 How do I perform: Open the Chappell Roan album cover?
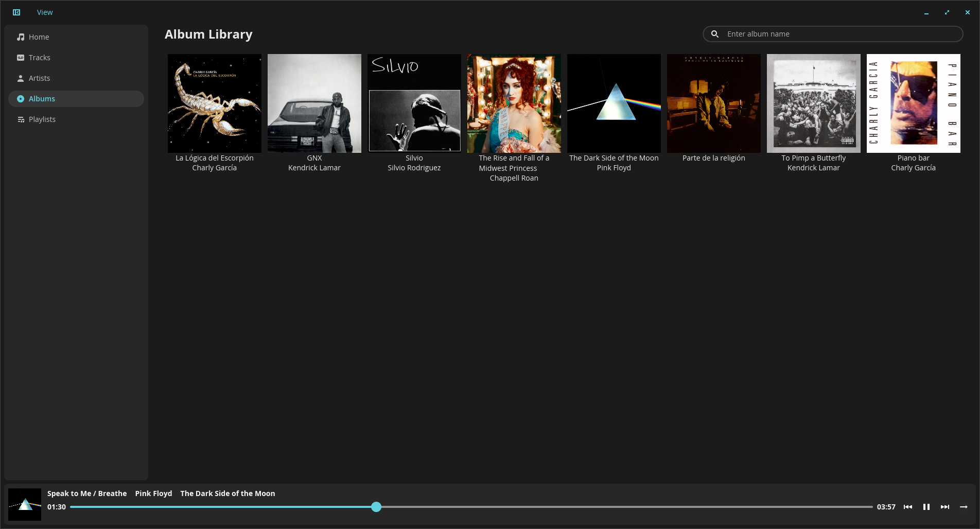tap(514, 103)
